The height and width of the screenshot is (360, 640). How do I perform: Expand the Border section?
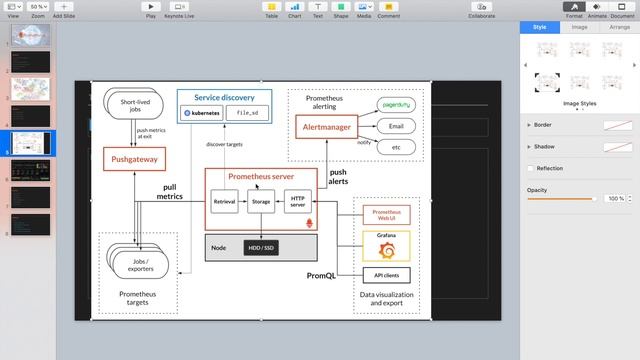click(529, 125)
